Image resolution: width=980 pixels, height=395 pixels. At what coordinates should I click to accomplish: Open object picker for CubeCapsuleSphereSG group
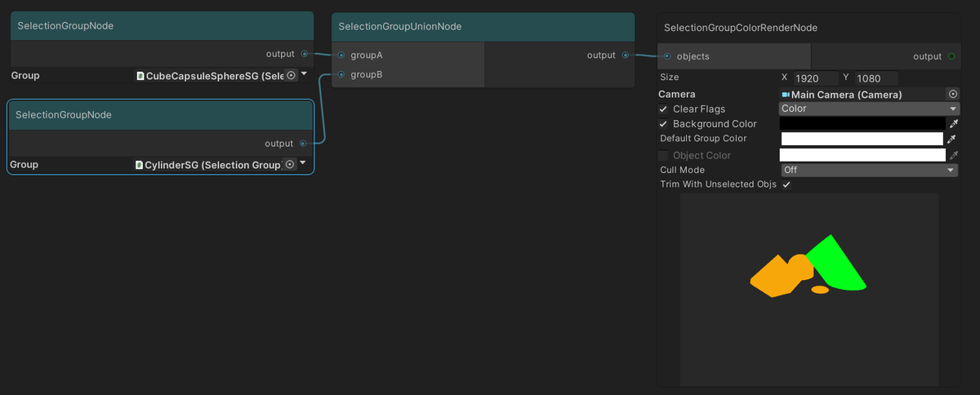[x=292, y=75]
